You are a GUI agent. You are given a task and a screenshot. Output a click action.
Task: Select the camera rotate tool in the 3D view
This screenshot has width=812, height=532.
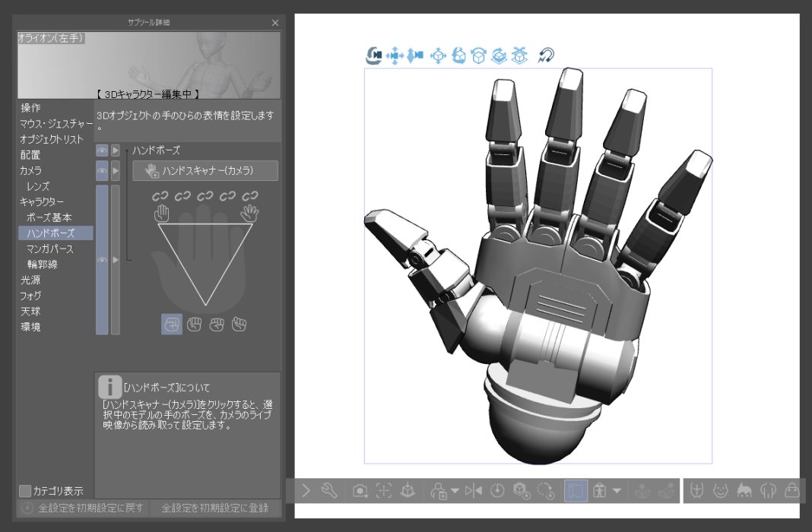(373, 55)
